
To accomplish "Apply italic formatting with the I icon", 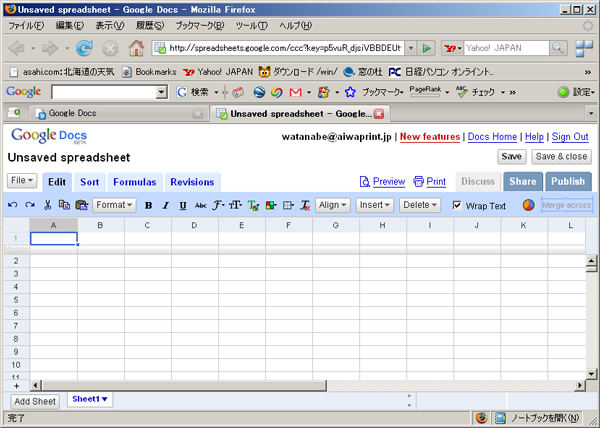I will coord(166,205).
